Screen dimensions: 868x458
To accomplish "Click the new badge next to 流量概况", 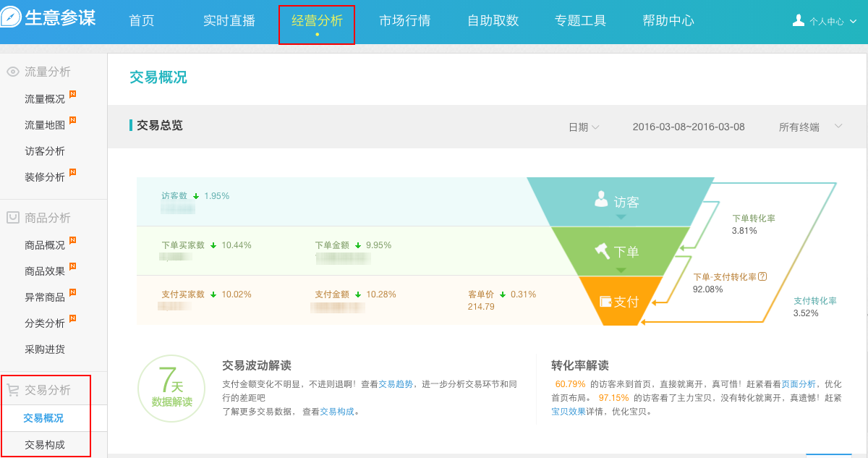I will [72, 94].
